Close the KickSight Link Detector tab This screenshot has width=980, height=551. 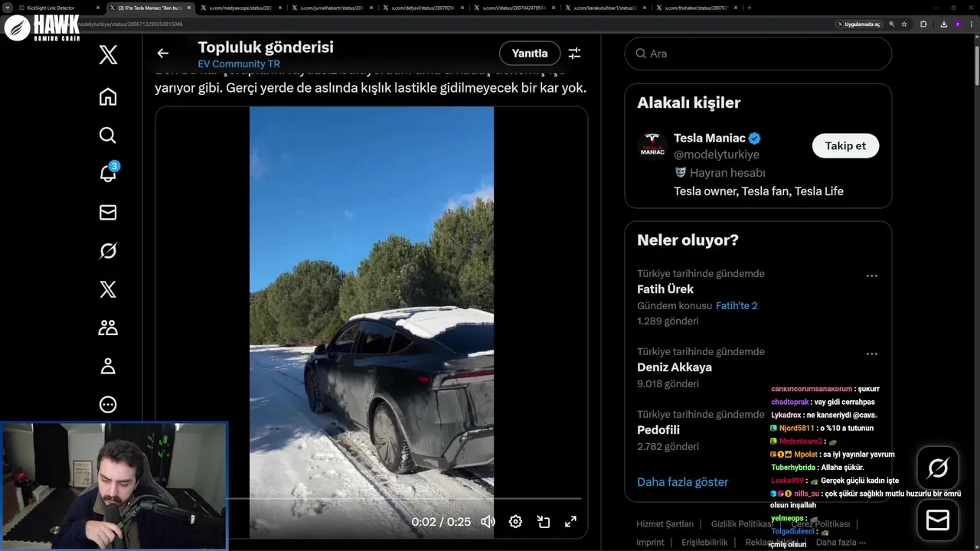click(98, 8)
